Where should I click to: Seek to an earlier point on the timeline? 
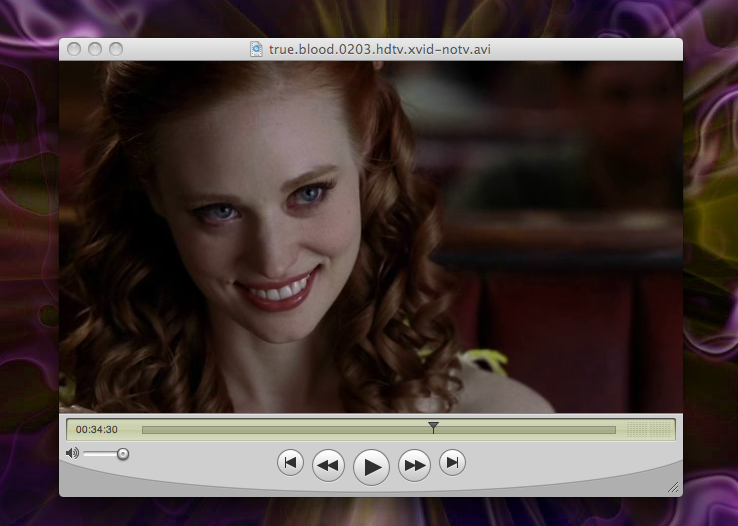(x=280, y=430)
